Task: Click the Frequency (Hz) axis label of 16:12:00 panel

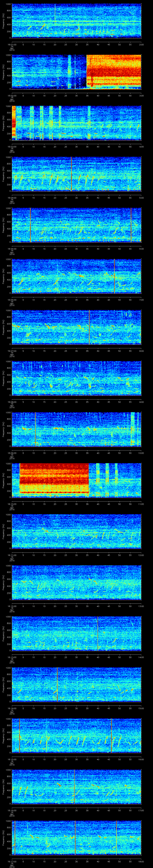Action: coord(3,583)
